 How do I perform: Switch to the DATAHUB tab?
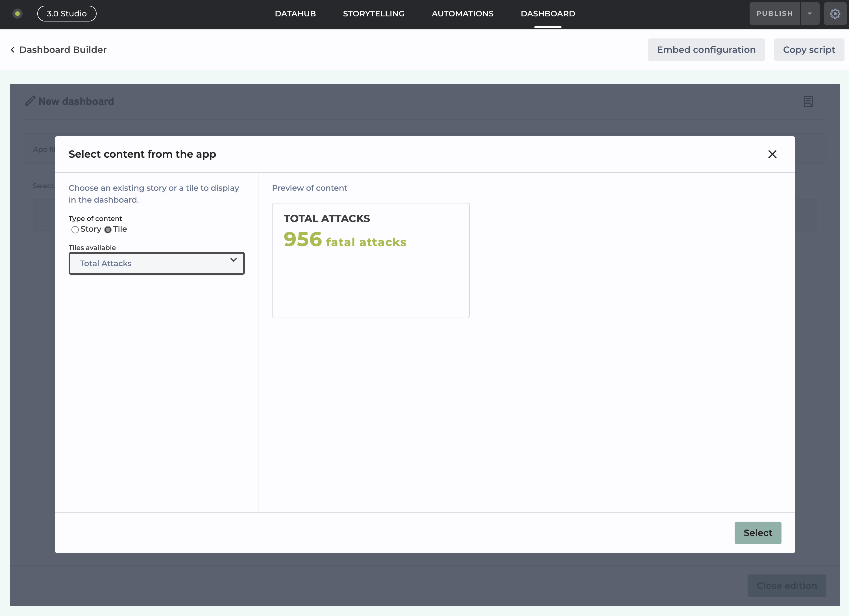pyautogui.click(x=295, y=14)
